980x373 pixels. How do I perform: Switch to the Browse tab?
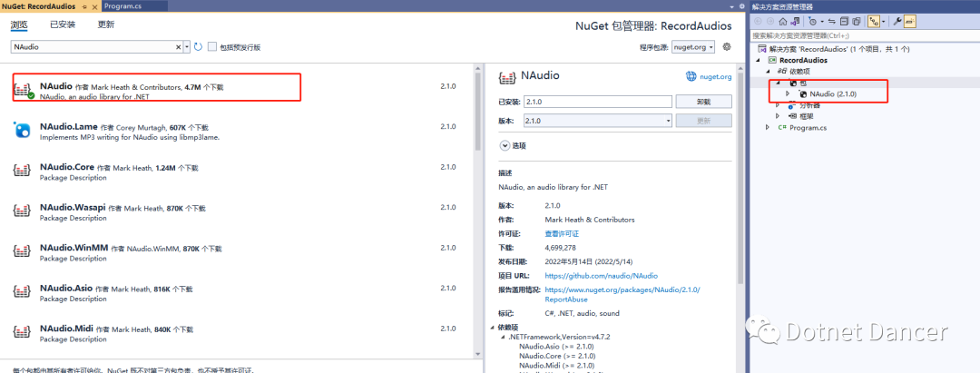[x=19, y=25]
